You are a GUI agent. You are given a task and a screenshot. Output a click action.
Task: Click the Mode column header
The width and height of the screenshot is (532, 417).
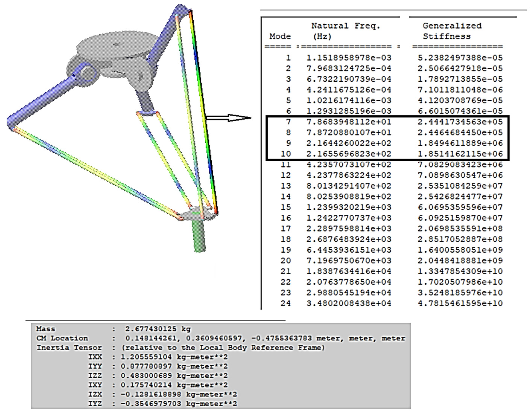pos(280,36)
